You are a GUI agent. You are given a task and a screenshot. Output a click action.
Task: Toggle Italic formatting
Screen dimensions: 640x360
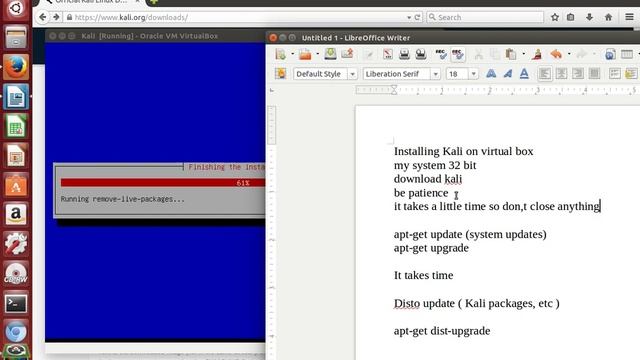[508, 74]
